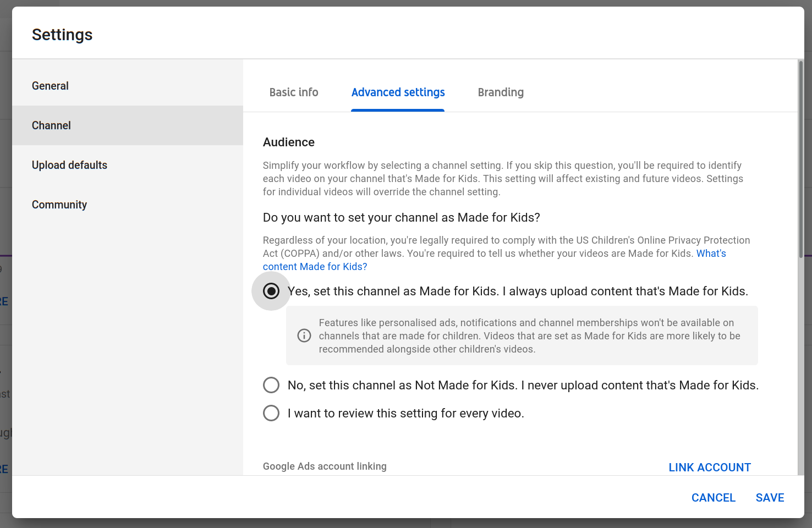The width and height of the screenshot is (812, 528).
Task: Select the Yes, Made for Kids radio button
Action: pos(271,291)
